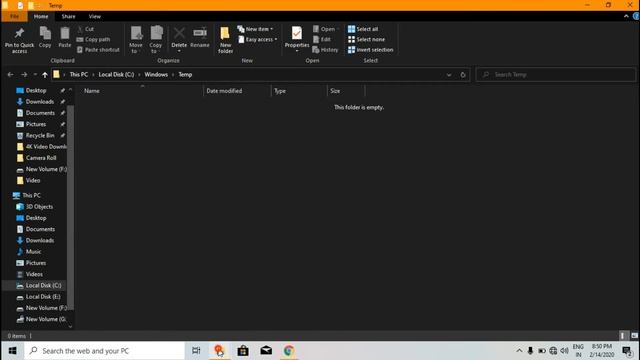Select Desktop under Quick access
The height and width of the screenshot is (360, 640).
[x=36, y=91]
